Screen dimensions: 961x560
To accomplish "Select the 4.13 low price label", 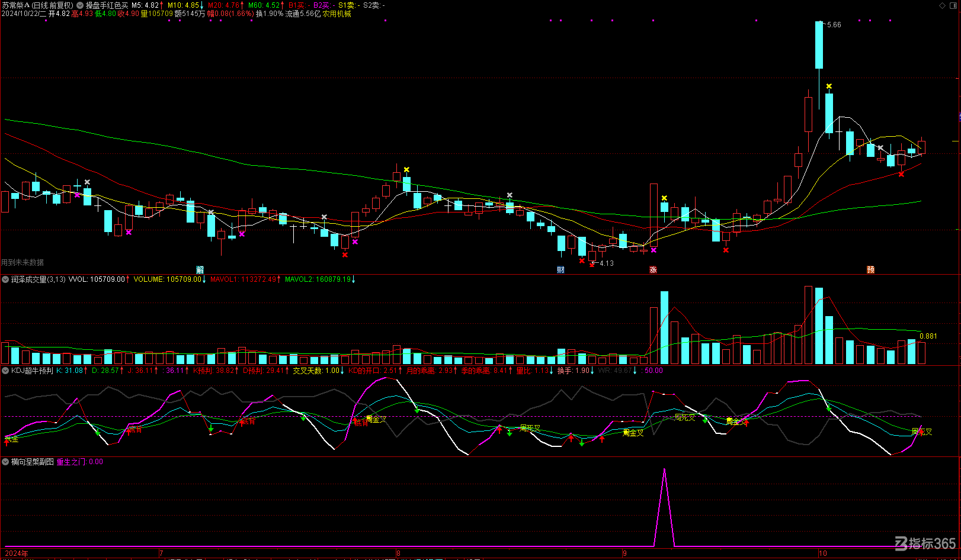I will coord(607,263).
